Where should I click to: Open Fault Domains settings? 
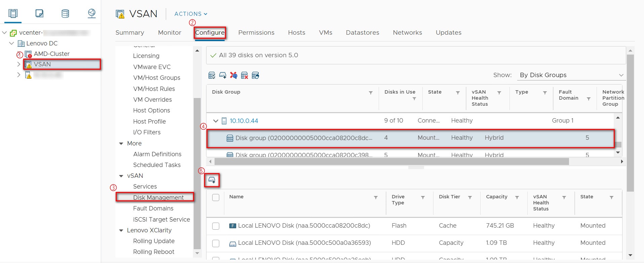coord(153,208)
